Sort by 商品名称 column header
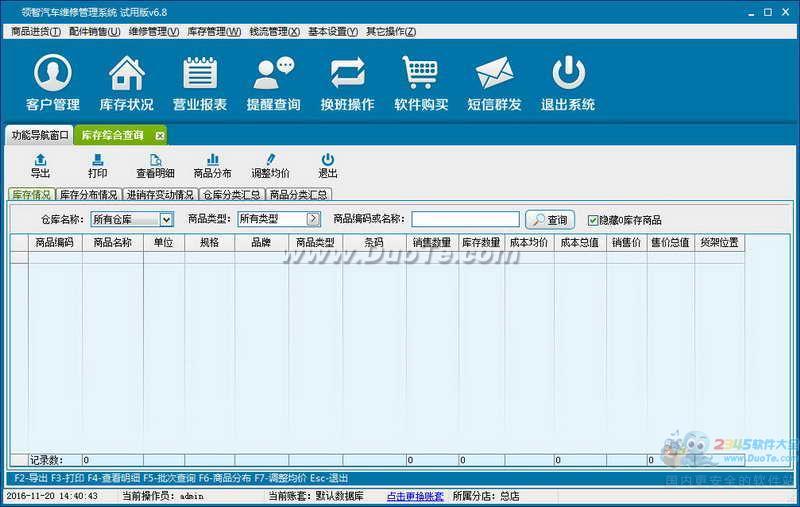This screenshot has width=800, height=507. coord(113,243)
